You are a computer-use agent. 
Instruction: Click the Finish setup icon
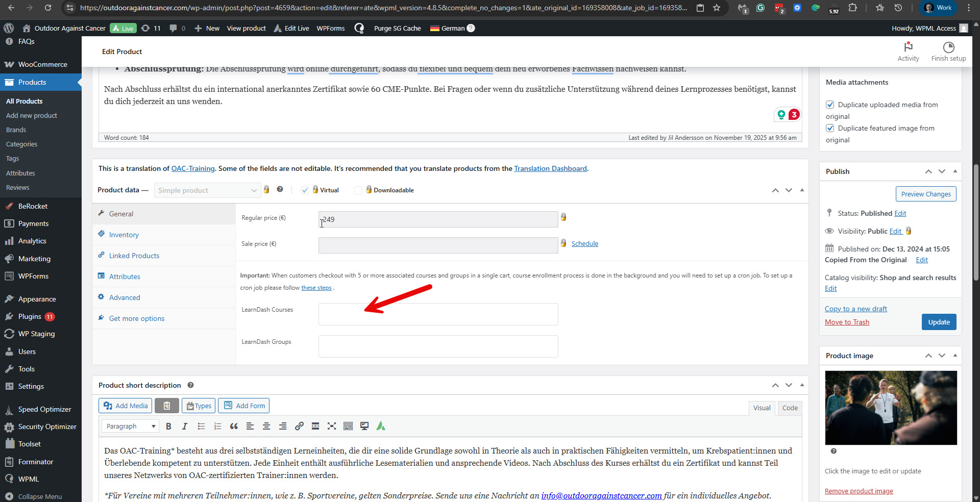coord(948,47)
